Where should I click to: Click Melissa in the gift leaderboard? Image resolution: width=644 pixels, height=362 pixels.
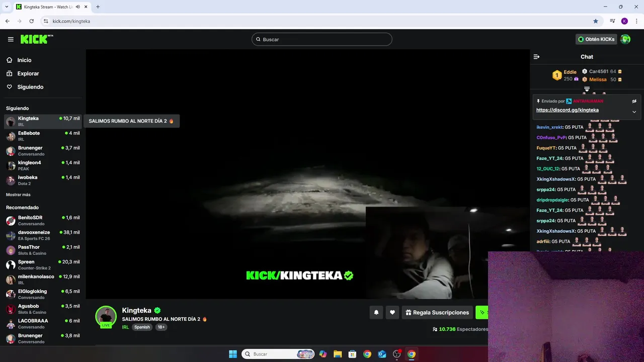pyautogui.click(x=598, y=79)
